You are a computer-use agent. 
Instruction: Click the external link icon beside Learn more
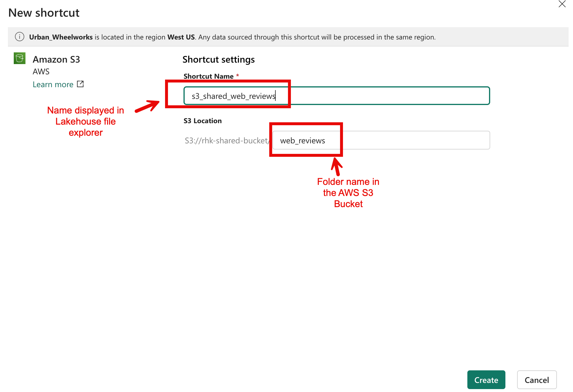coord(80,84)
